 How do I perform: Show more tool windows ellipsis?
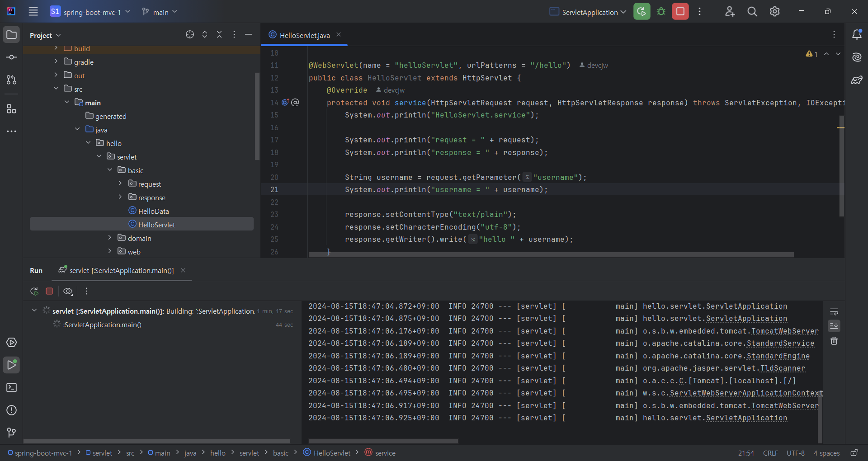pos(12,132)
